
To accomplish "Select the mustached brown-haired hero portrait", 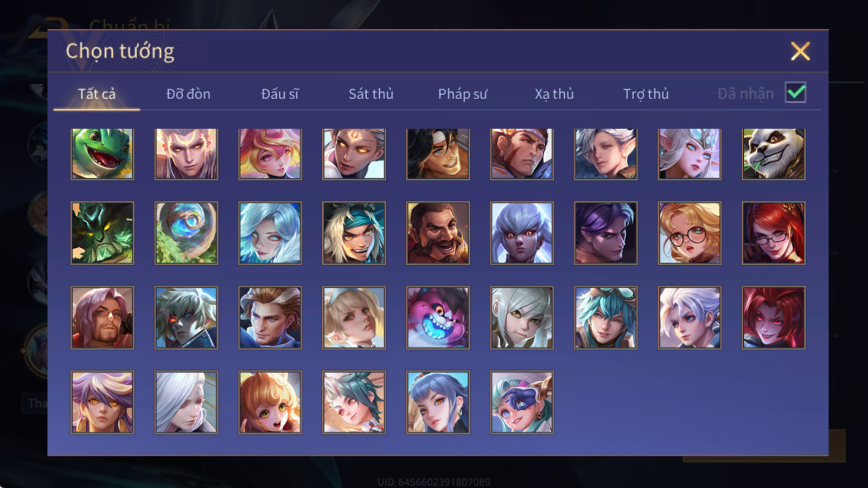I will (x=438, y=233).
